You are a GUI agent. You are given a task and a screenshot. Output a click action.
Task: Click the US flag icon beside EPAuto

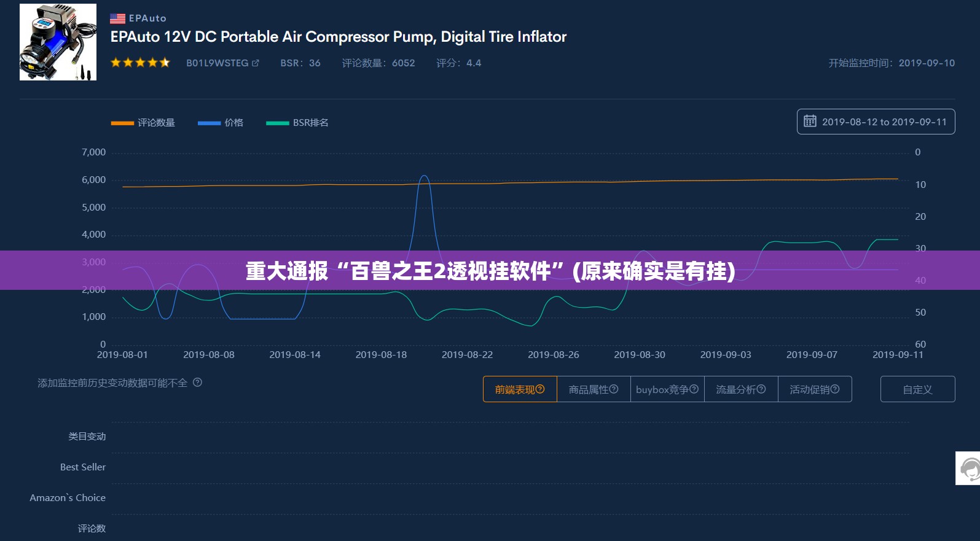117,18
